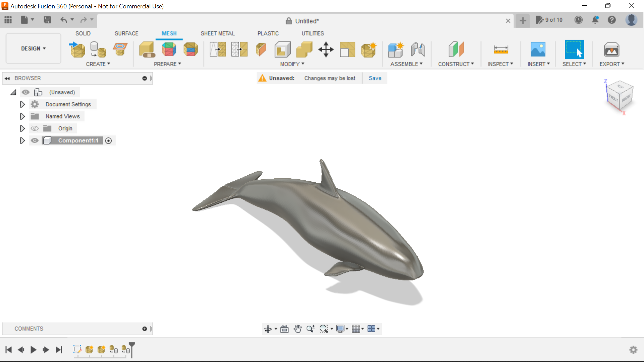The width and height of the screenshot is (644, 362).
Task: Select the Combine mesh tool
Action: point(304,49)
